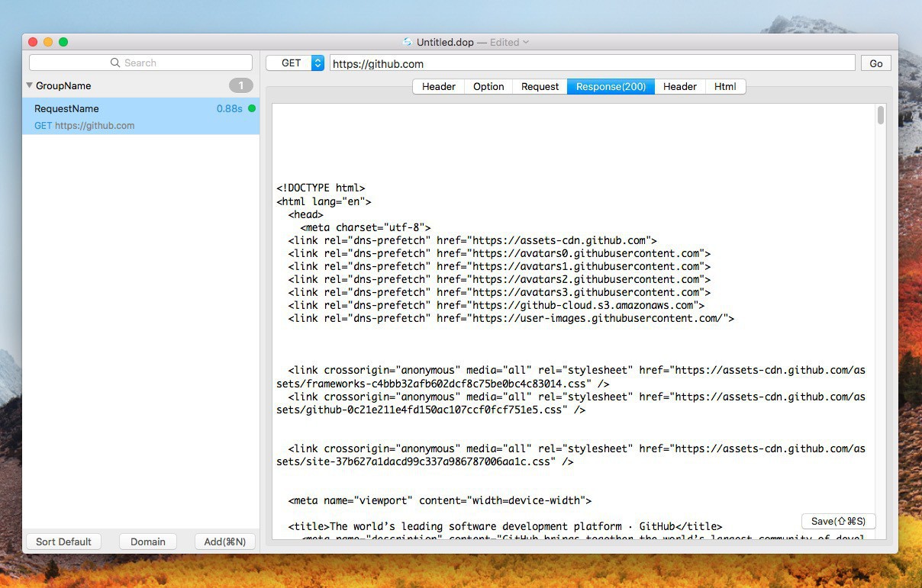The width and height of the screenshot is (922, 588).
Task: Add a new request with Add button
Action: click(224, 541)
